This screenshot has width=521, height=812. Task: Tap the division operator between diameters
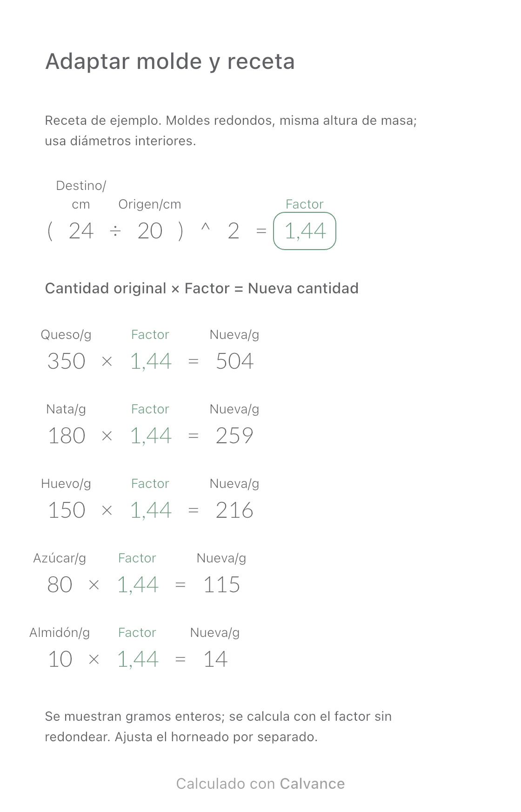pyautogui.click(x=115, y=231)
